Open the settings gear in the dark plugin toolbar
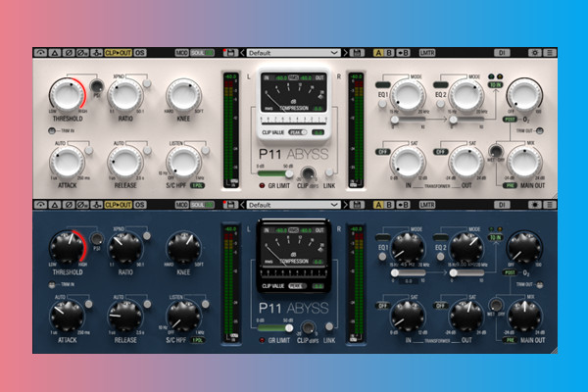 tap(535, 205)
